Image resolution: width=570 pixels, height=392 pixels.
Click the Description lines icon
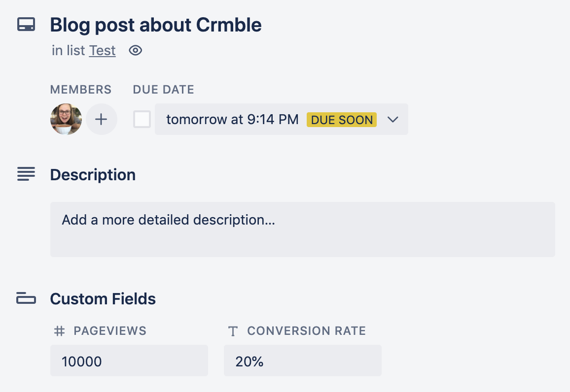26,174
